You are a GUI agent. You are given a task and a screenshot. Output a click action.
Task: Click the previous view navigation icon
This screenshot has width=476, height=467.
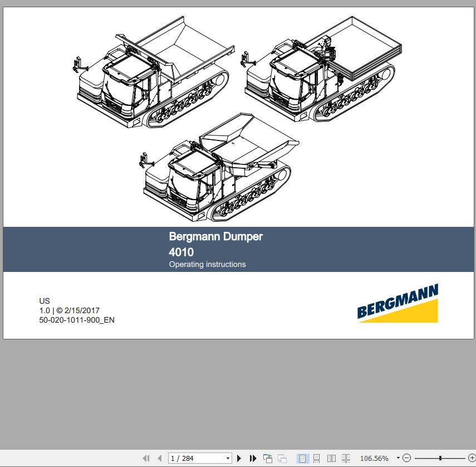(x=267, y=458)
